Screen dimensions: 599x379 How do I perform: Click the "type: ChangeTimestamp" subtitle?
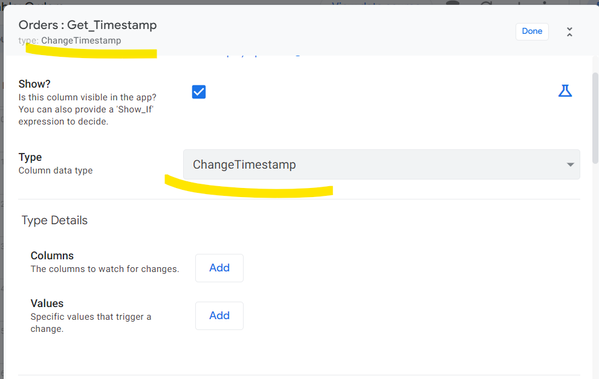click(70, 40)
